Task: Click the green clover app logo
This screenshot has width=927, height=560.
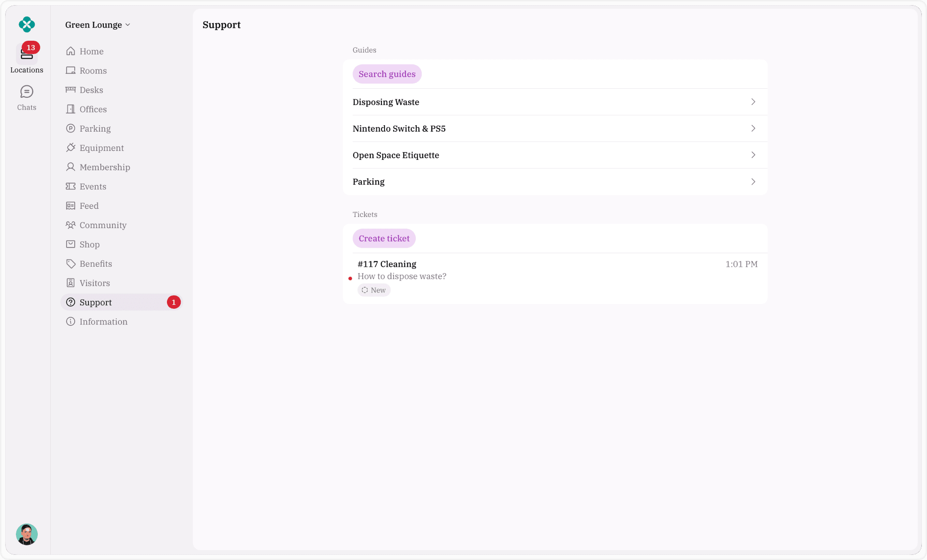Action: [x=27, y=24]
